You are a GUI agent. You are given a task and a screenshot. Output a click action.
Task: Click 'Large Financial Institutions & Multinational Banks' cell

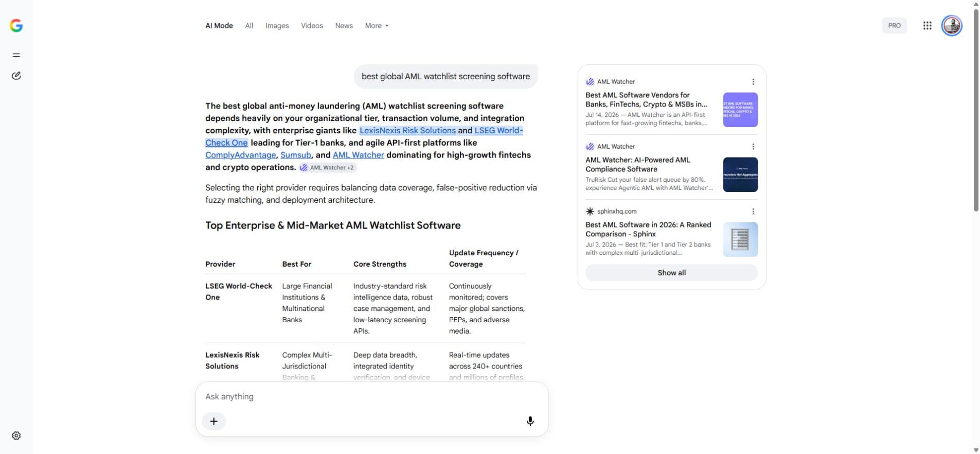(307, 303)
